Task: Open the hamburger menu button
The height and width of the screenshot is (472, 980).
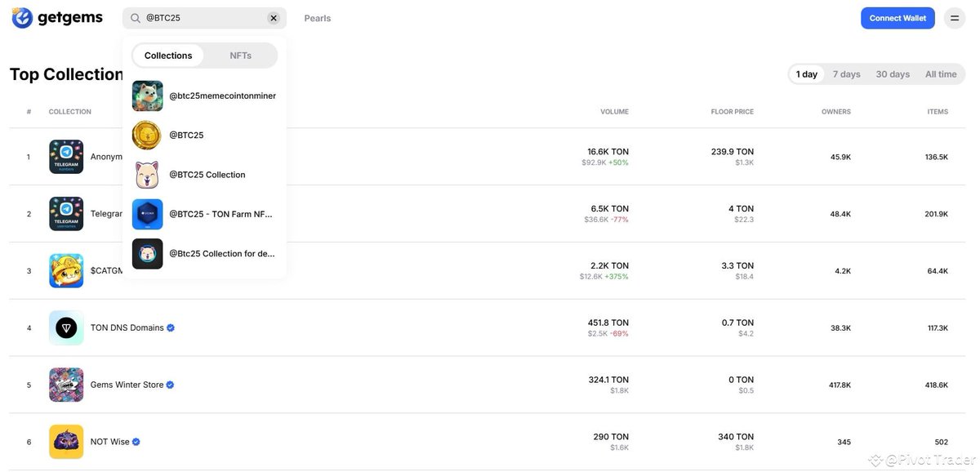Action: click(954, 18)
